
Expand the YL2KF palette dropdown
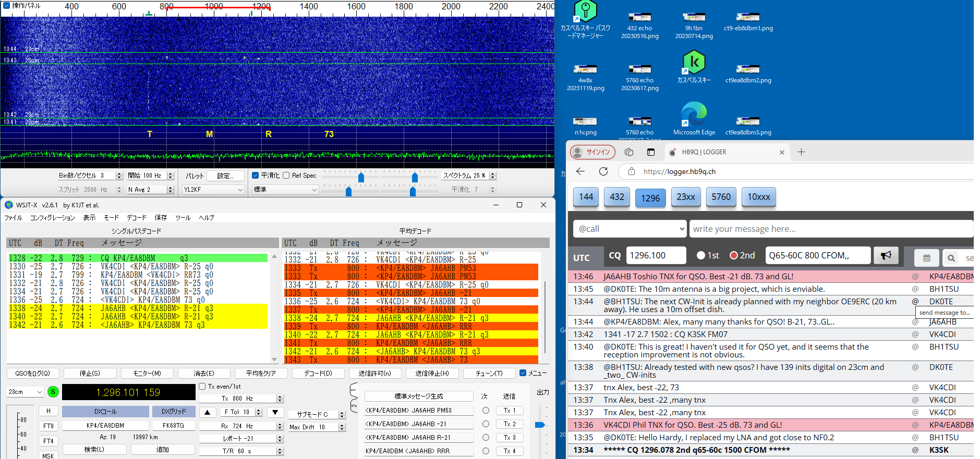(x=213, y=190)
